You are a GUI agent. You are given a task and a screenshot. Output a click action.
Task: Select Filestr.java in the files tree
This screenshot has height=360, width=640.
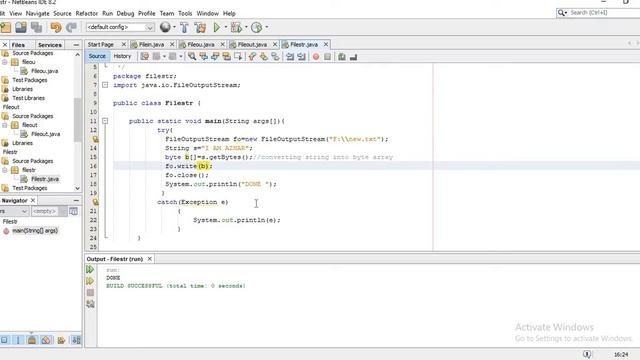(45, 179)
